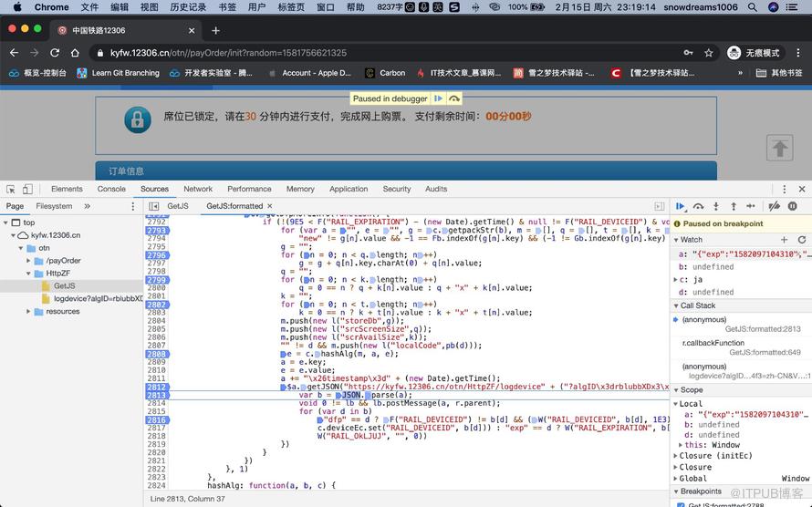812x507 pixels.
Task: Click scroll-to-top arrow on webpage
Action: 779,148
